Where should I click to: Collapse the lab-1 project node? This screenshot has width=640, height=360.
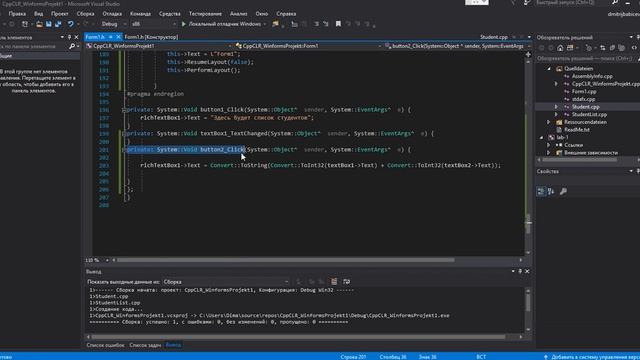542,138
